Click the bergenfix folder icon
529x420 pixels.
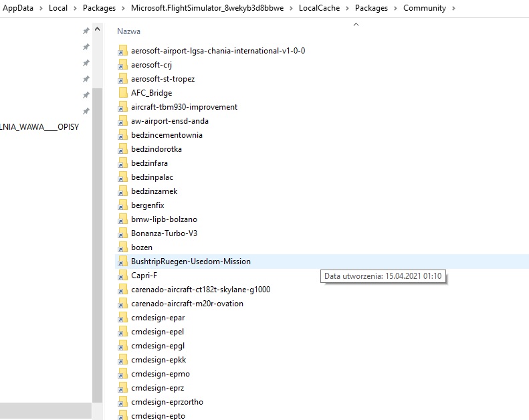tap(122, 205)
